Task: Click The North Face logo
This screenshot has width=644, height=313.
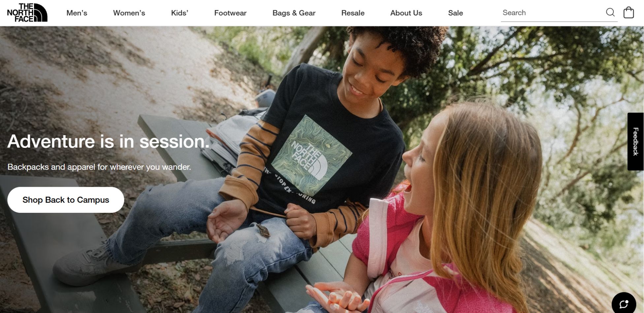Action: click(27, 13)
